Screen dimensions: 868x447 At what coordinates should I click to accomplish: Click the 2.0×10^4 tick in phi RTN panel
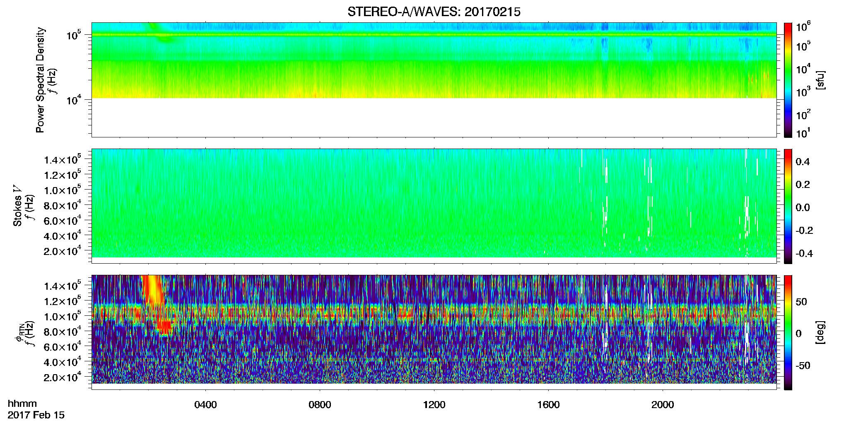click(x=62, y=377)
